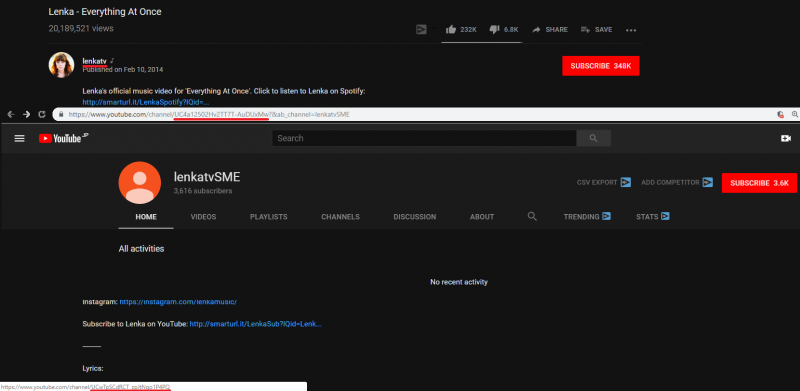The height and width of the screenshot is (391, 800).
Task: Open the YouTube hamburger menu
Action: 19,138
